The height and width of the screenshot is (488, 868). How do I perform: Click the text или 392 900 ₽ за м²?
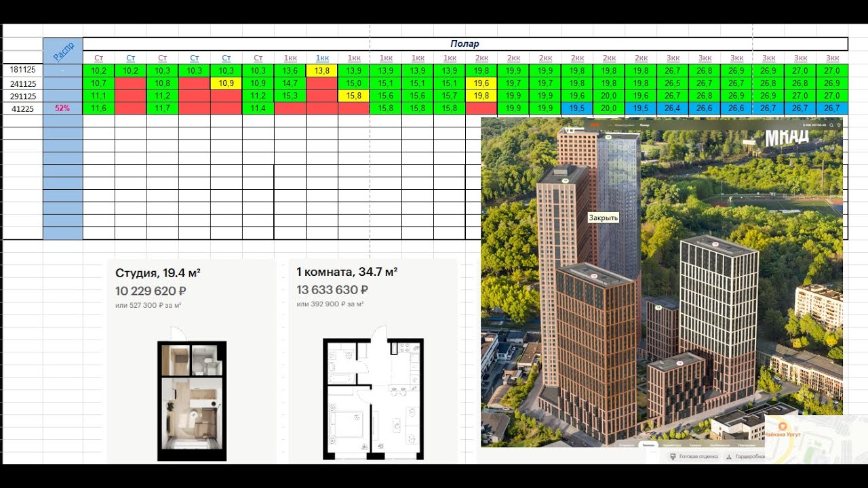pyautogui.click(x=330, y=304)
